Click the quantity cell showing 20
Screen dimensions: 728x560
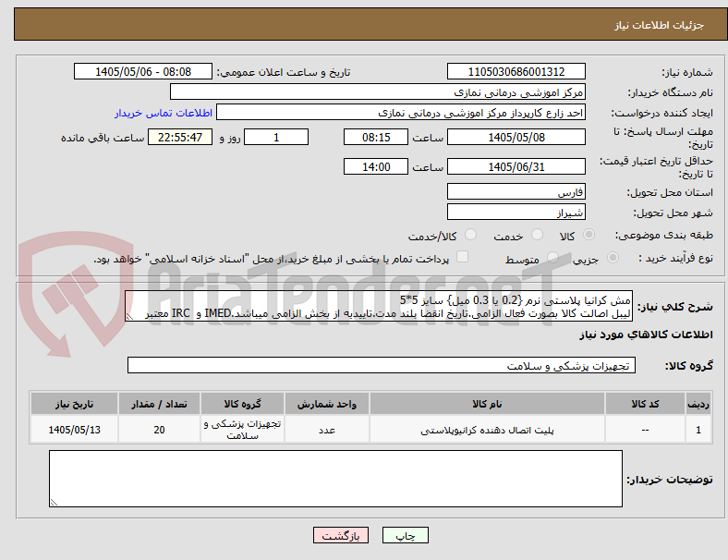pos(159,430)
